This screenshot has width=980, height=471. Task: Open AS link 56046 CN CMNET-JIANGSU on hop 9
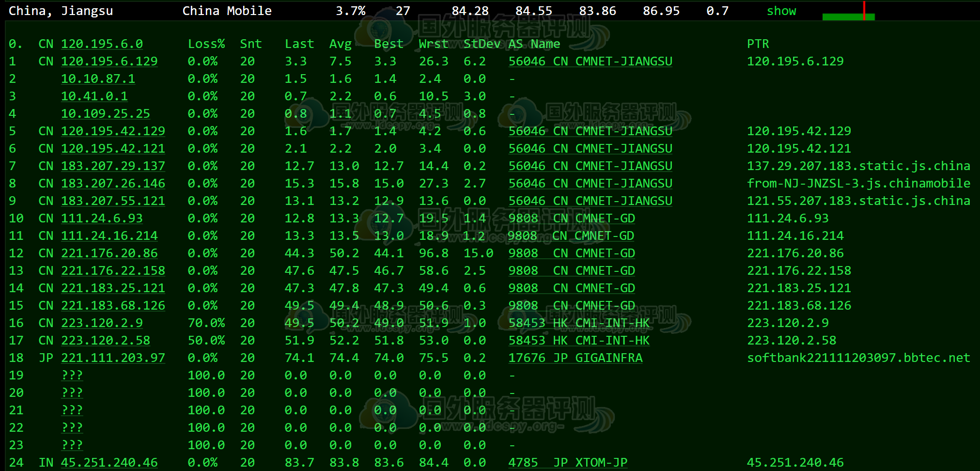tap(590, 201)
